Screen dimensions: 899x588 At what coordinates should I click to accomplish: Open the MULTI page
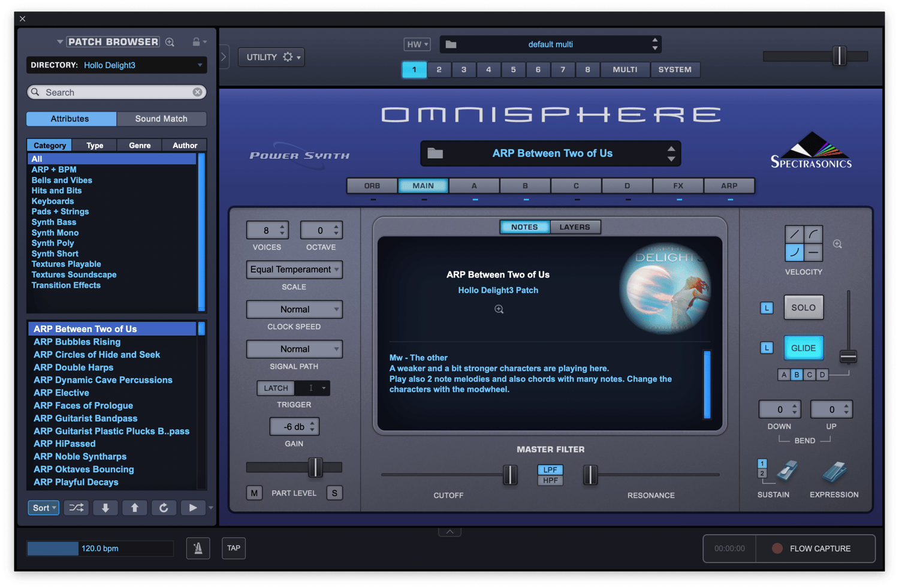pyautogui.click(x=625, y=70)
